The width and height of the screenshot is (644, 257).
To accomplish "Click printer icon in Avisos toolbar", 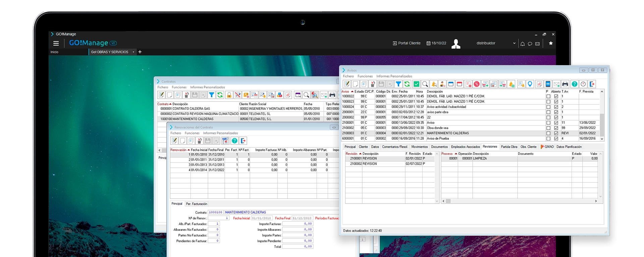I will [x=565, y=84].
